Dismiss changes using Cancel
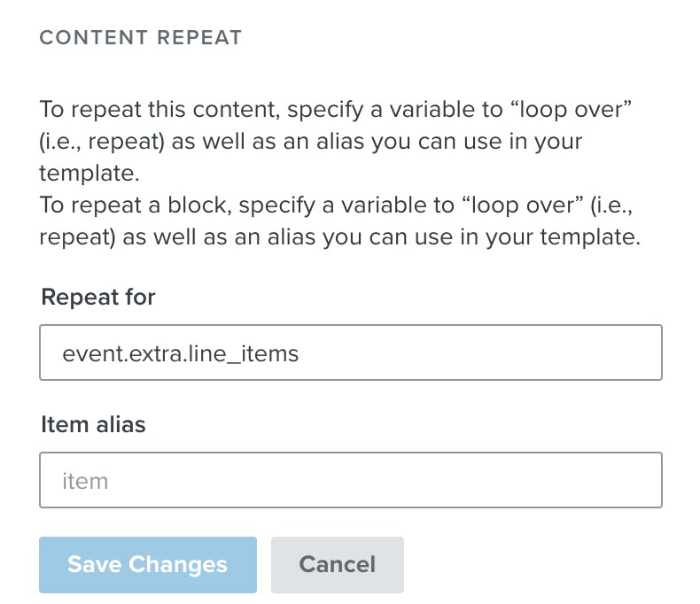Viewport: 700px width, 604px height. [x=337, y=564]
